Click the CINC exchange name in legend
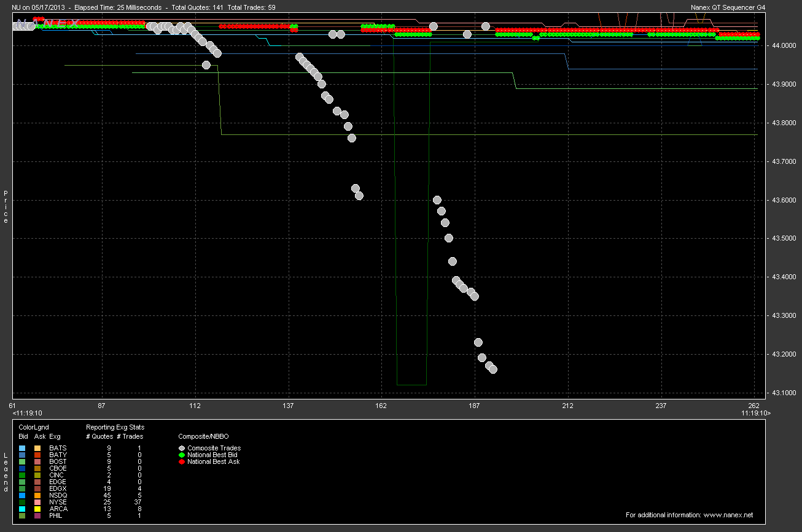Viewport: 802px width, 532px height. 56,476
